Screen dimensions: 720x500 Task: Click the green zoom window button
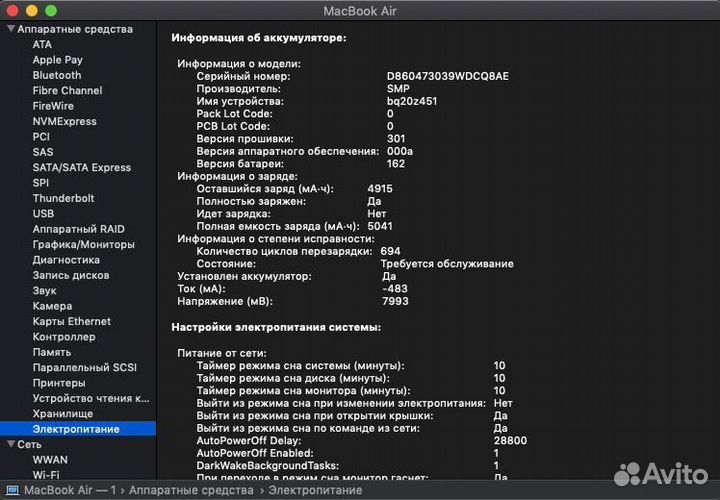[x=51, y=10]
